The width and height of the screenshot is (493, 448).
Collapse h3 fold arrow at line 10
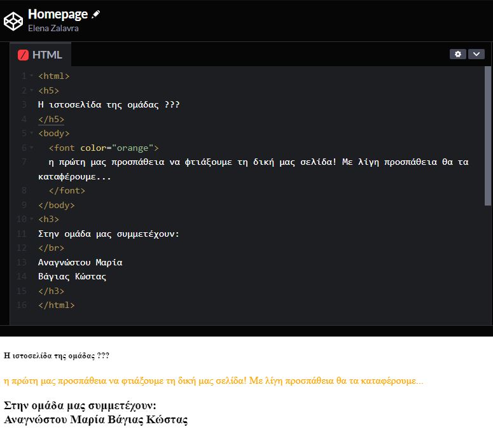[x=31, y=219]
